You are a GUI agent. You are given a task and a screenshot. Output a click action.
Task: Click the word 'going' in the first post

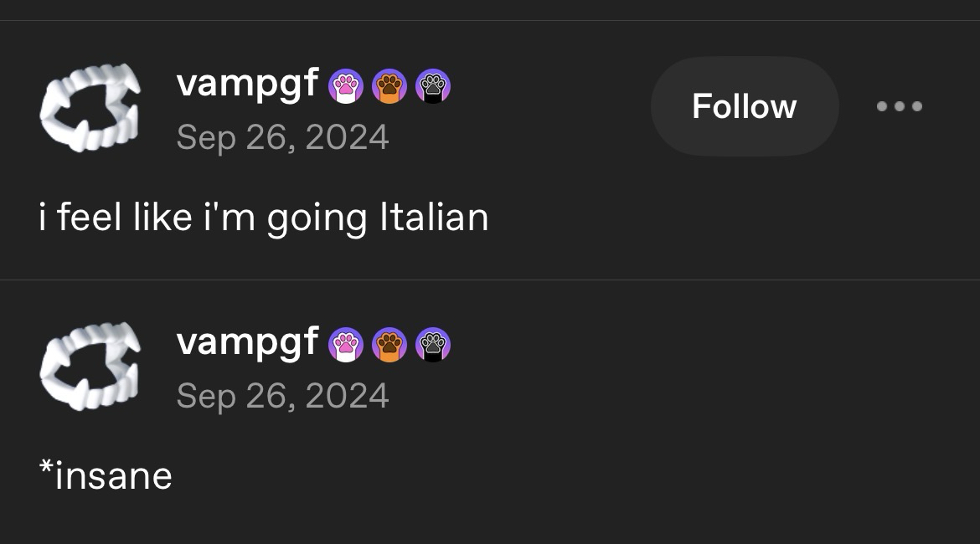[x=317, y=219]
